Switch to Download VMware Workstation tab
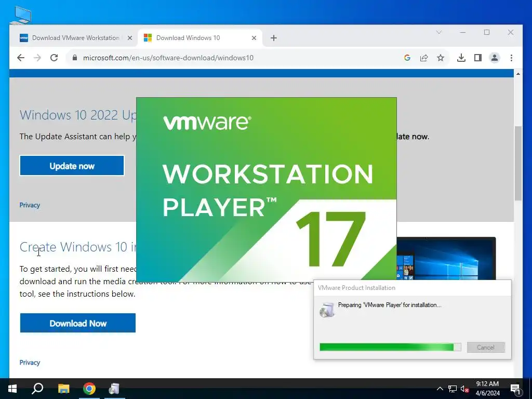 click(76, 38)
